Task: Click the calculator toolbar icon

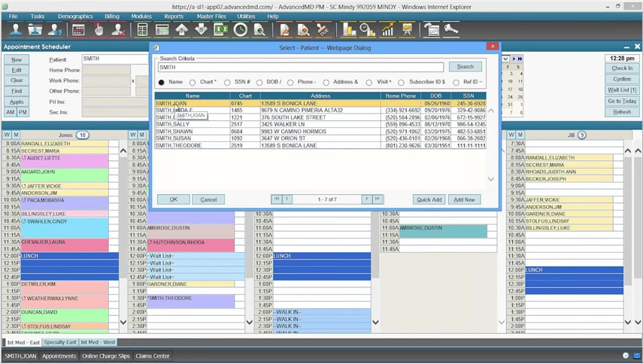Action: 142,29
